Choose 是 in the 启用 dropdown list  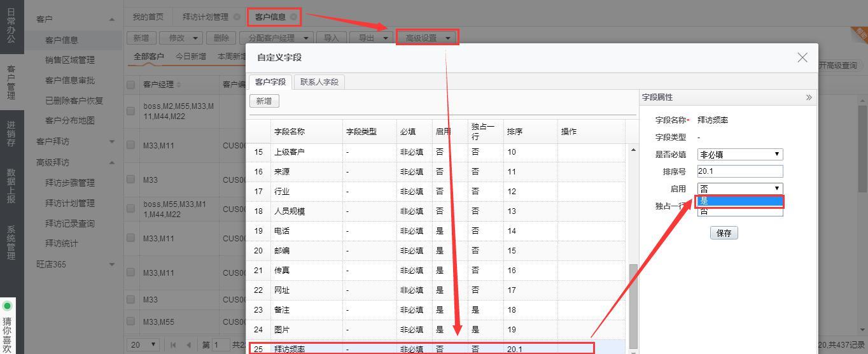click(x=739, y=201)
